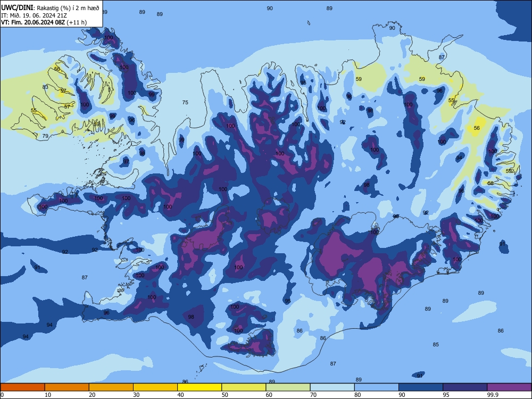The image size is (532, 399).
Task: Select the humidity value '83' in the Westfjords
Action: [45, 87]
